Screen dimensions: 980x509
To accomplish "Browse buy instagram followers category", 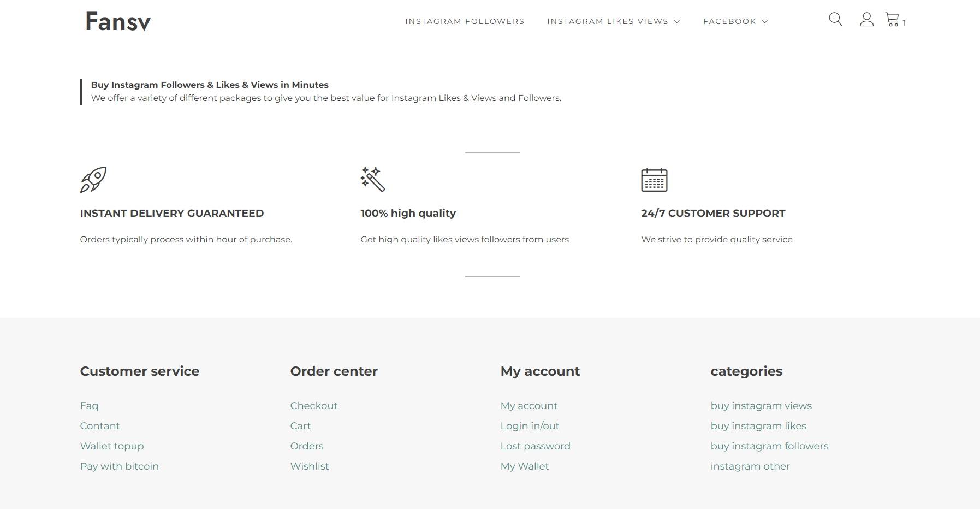I will 769,446.
